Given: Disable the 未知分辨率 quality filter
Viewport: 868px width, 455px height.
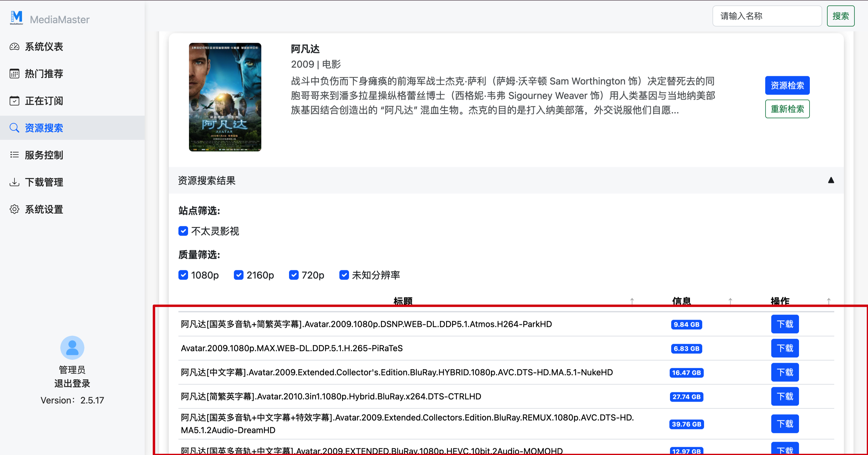Looking at the screenshot, I should (344, 275).
